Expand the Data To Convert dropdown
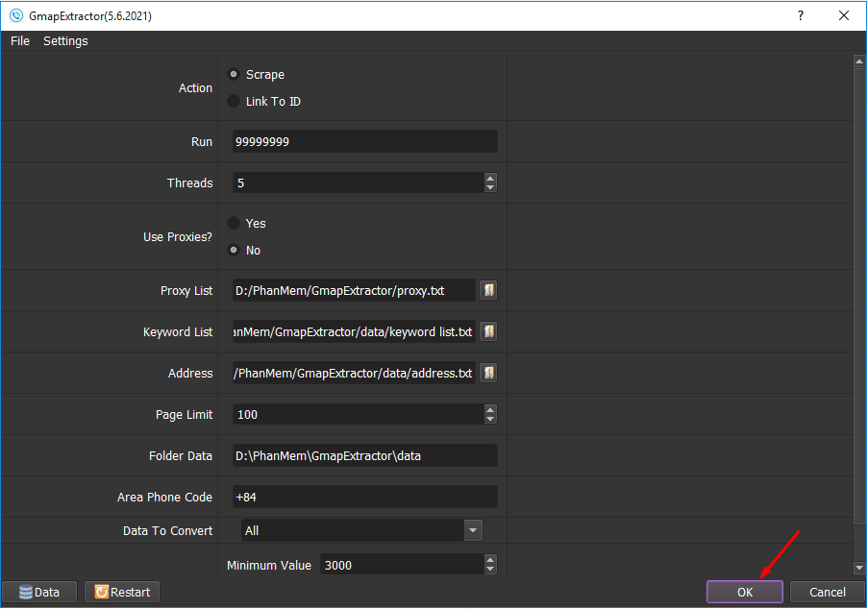The width and height of the screenshot is (868, 609). pyautogui.click(x=473, y=530)
